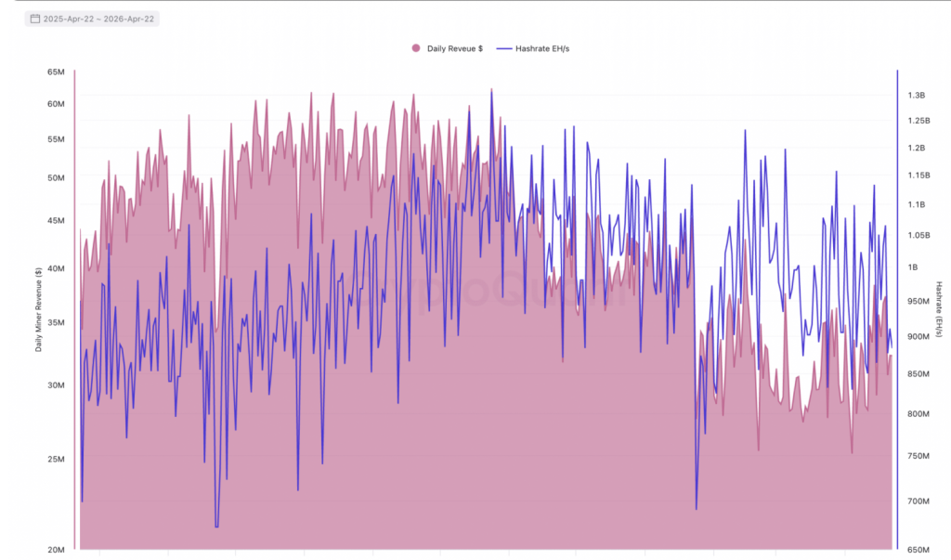Click the pink revenue area near the right edge
951x560 pixels.
(x=873, y=464)
